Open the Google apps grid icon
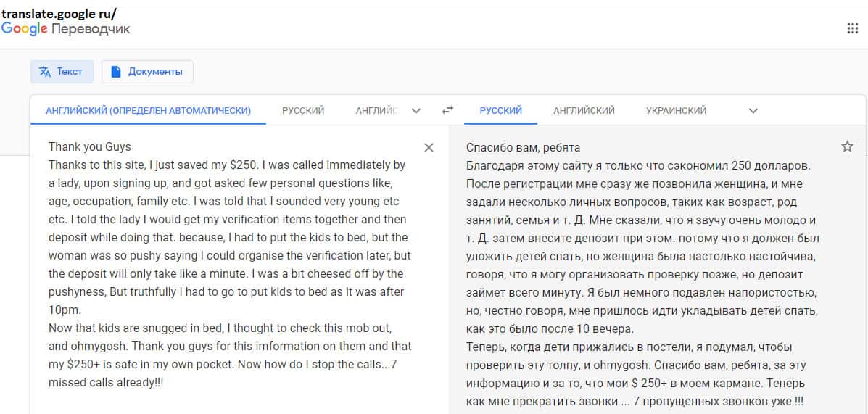Screen dimensions: 868x414 pos(852,29)
